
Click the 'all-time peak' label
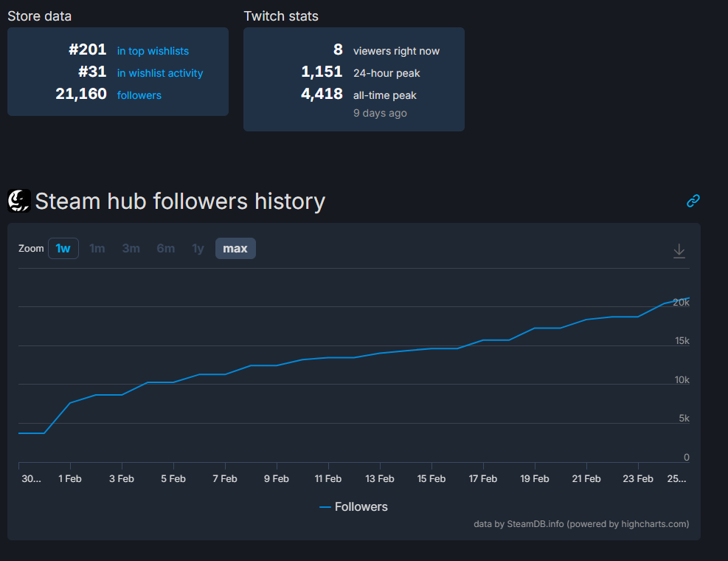385,95
